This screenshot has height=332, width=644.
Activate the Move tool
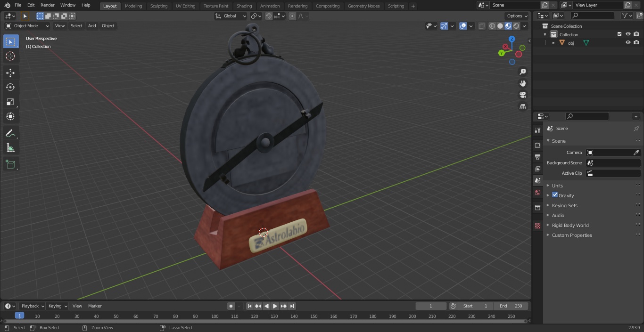click(10, 73)
